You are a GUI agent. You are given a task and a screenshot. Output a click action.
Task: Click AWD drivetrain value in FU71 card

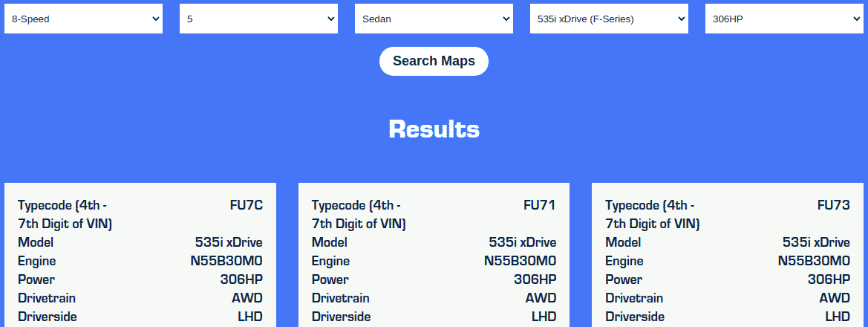[541, 298]
